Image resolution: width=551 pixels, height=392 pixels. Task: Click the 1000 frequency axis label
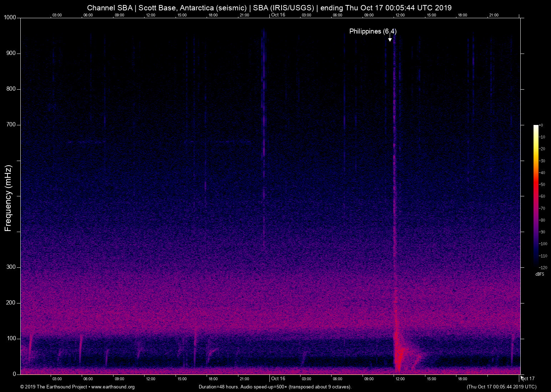(x=10, y=17)
